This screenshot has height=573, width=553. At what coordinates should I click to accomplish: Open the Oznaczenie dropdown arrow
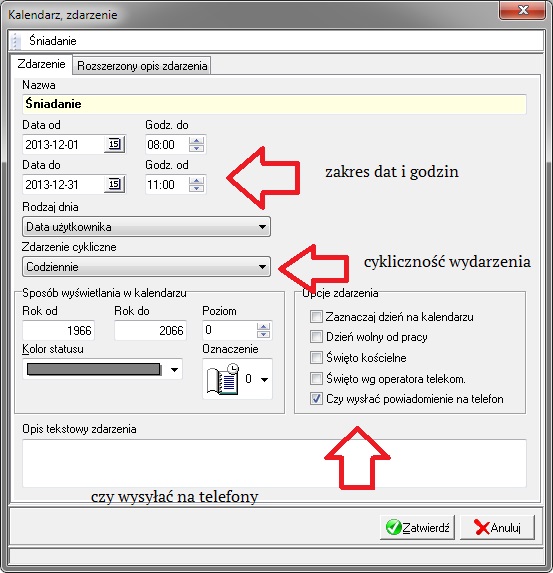tap(264, 380)
